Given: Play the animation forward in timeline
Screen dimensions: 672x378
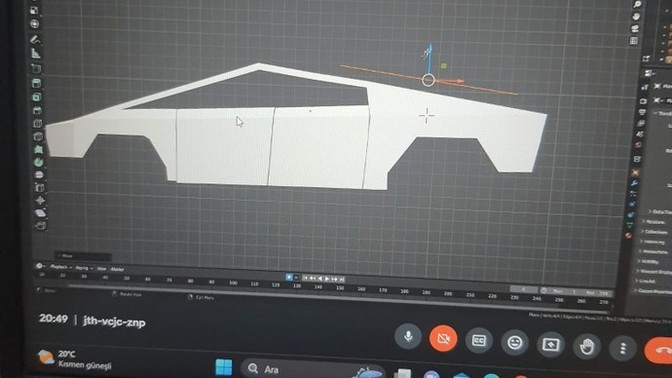Looking at the screenshot, I should [x=327, y=279].
